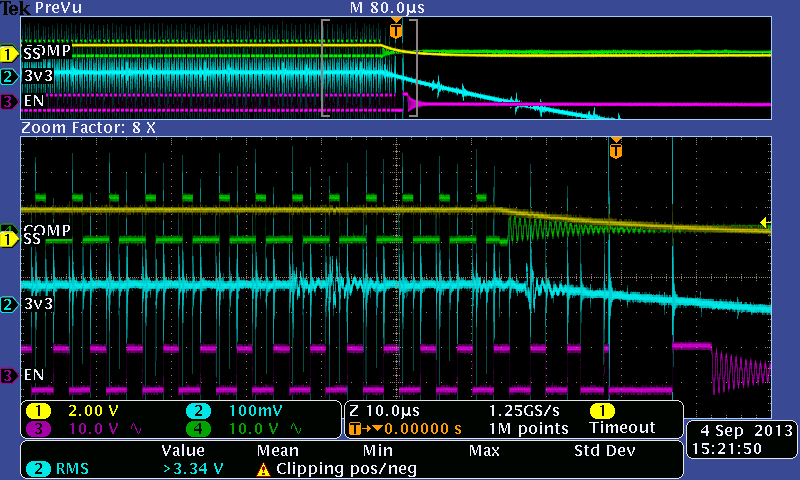This screenshot has width=800, height=480.
Task: Select yellow channel 1 marker in overview strip
Action: (x=9, y=54)
